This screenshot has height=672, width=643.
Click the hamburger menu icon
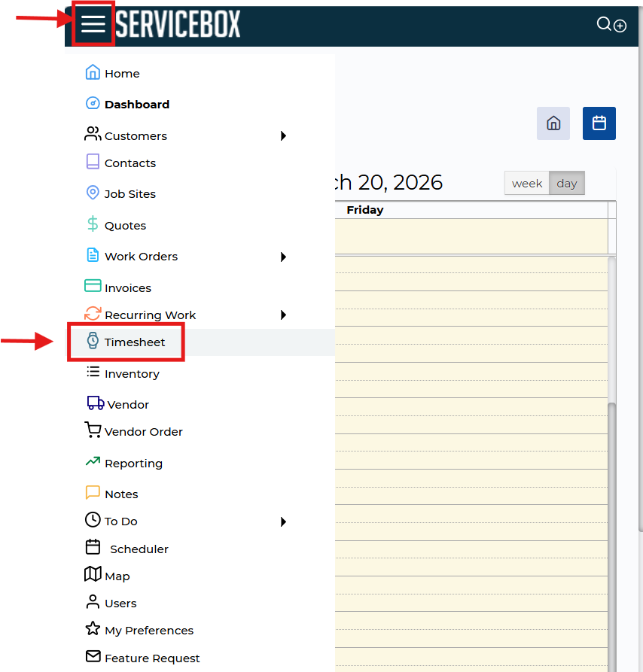pos(93,24)
